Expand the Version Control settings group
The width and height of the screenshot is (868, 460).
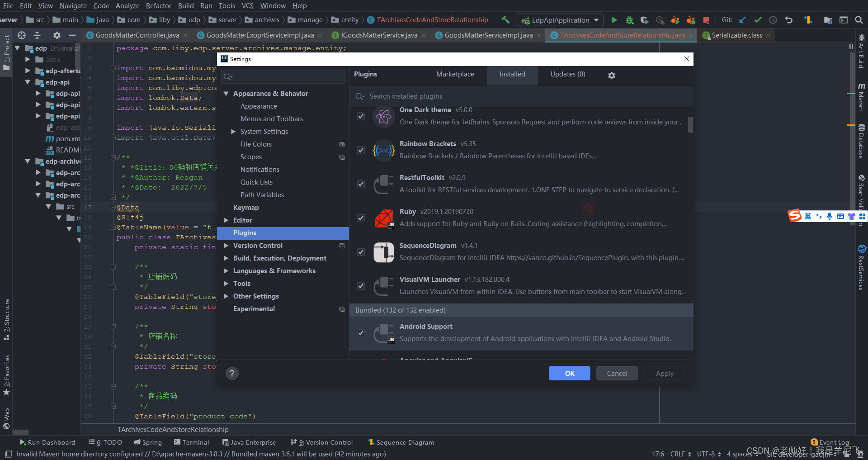(x=226, y=246)
